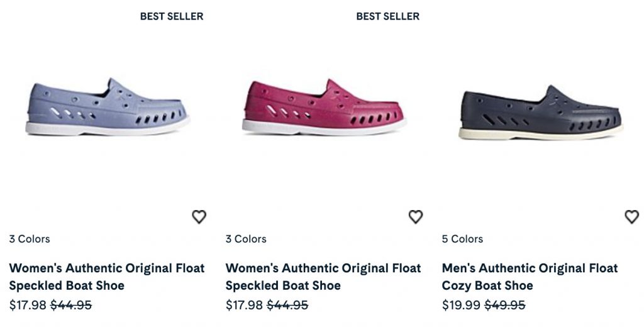
Task: Click BEST SELLER badge above pink shoe
Action: pos(387,16)
